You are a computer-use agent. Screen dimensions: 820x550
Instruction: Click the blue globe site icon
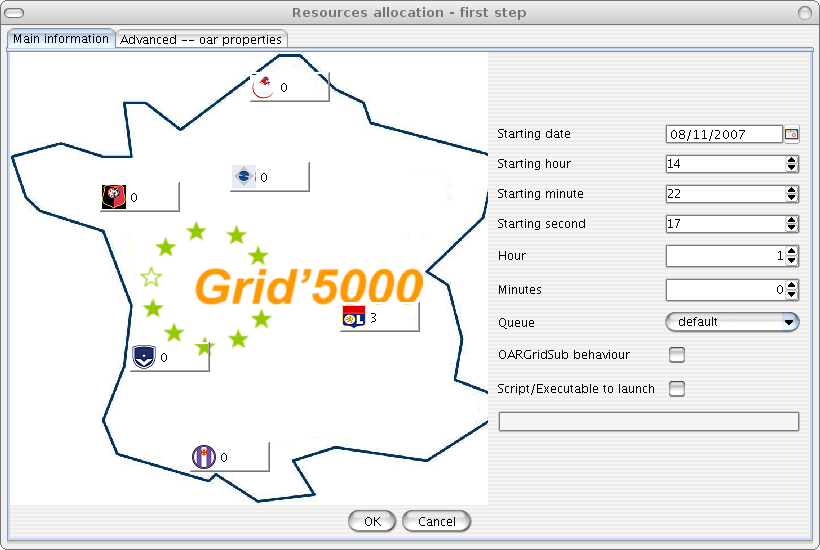point(243,176)
